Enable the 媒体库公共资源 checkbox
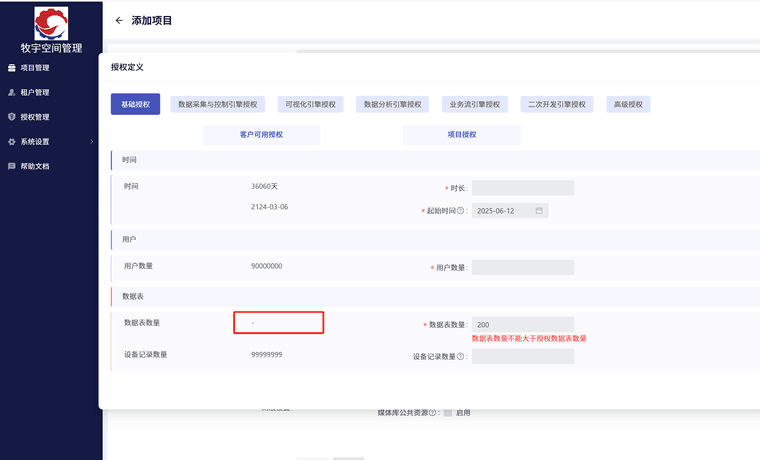This screenshot has height=460, width=760. click(448, 412)
